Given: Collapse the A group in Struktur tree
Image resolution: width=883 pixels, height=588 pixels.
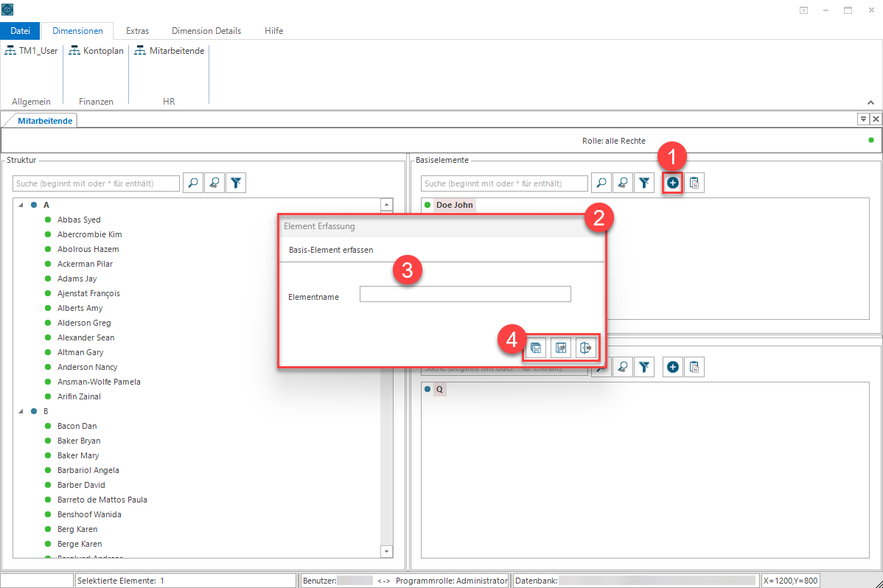Looking at the screenshot, I should [x=21, y=205].
